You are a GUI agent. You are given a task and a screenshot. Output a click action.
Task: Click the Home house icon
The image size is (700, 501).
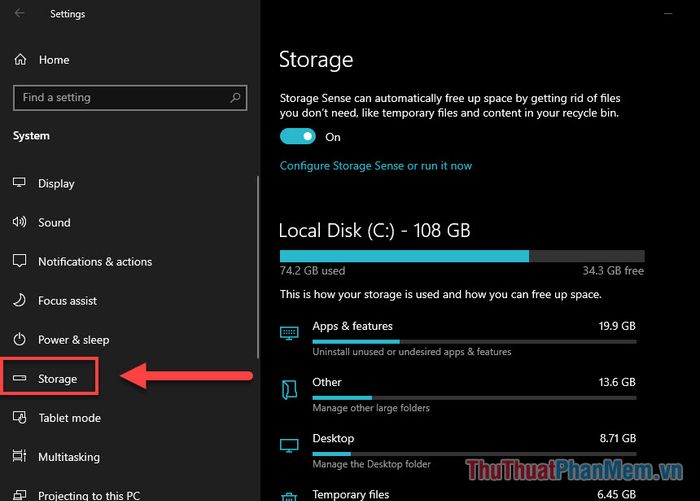(x=20, y=59)
